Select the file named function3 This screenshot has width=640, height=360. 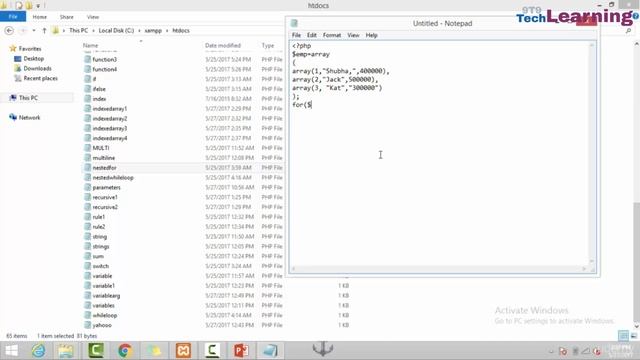click(104, 60)
